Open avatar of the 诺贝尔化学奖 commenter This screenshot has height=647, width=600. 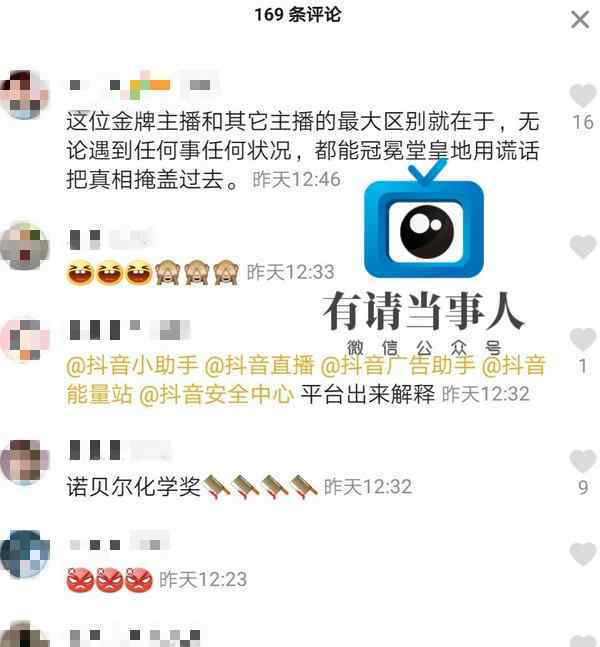click(24, 461)
